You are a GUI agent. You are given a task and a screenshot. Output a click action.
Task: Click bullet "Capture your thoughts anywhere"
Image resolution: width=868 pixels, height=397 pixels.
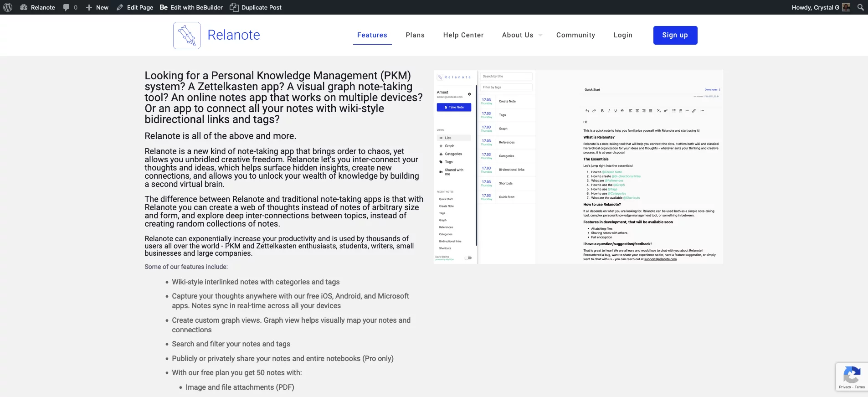pos(290,301)
